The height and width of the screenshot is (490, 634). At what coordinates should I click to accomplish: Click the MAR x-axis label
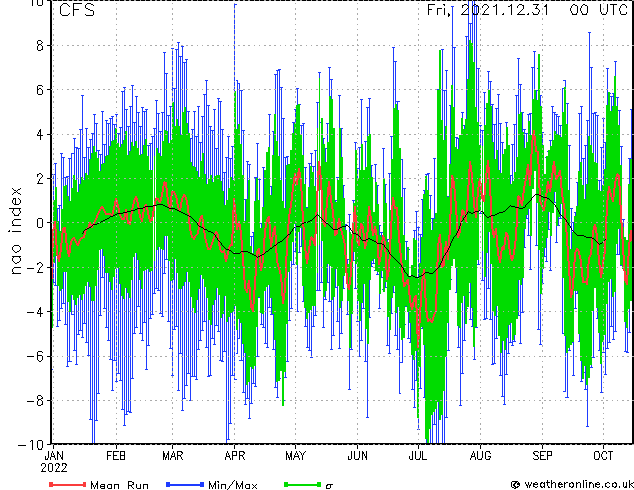coord(173,456)
